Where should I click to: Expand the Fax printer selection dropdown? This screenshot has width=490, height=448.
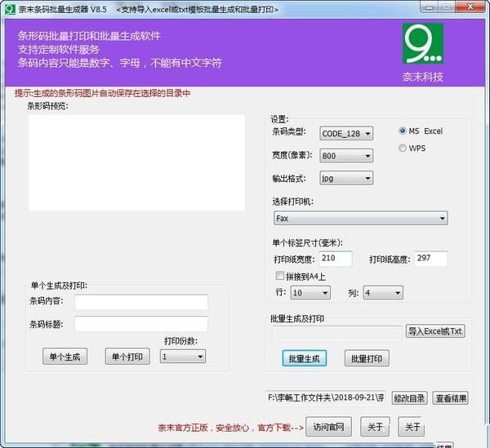(x=360, y=218)
